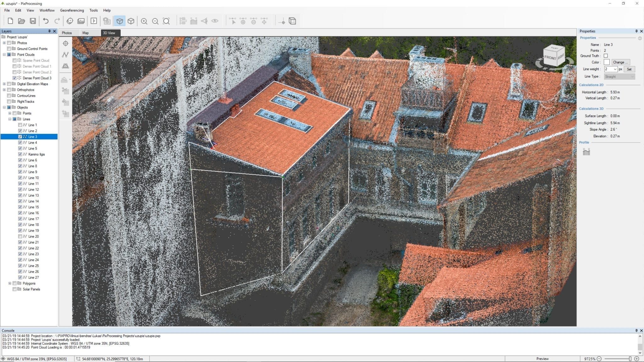The image size is (644, 362).
Task: Open the Georeferencing menu
Action: pos(72,10)
